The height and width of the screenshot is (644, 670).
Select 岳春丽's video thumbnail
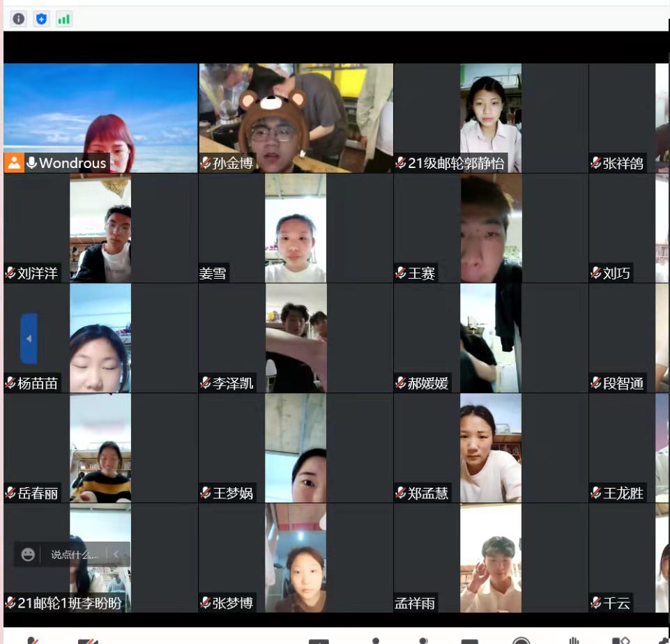100,447
